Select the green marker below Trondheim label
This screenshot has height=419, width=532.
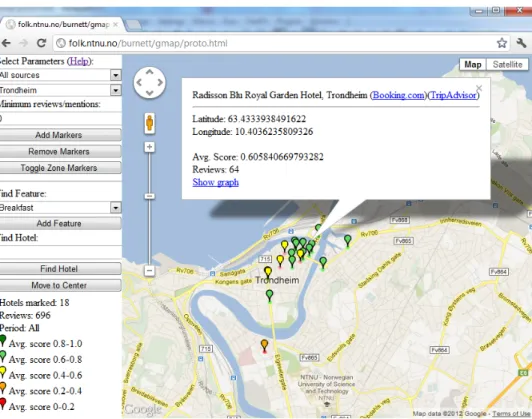tap(269, 296)
